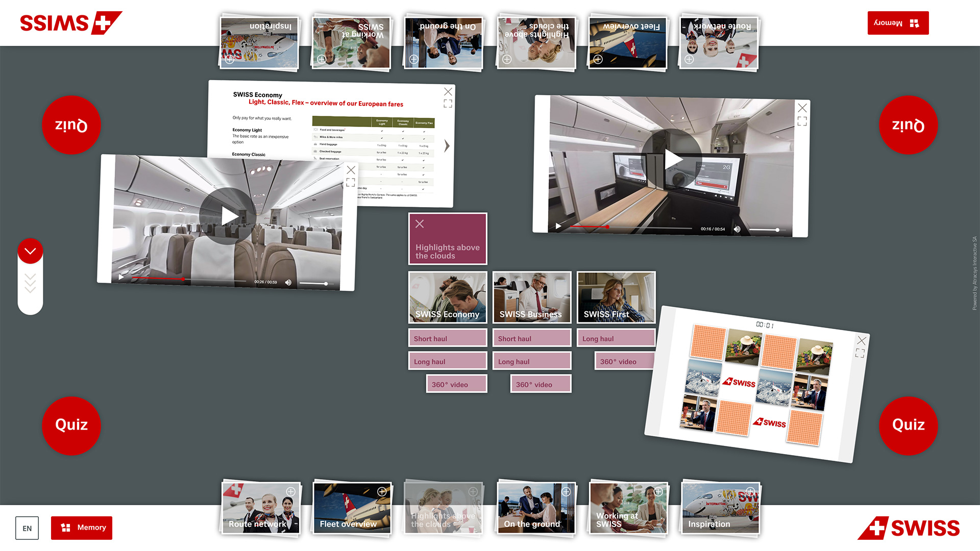Flip the bottom-right orange memory card
Image resolution: width=980 pixels, height=551 pixels.
tap(804, 428)
